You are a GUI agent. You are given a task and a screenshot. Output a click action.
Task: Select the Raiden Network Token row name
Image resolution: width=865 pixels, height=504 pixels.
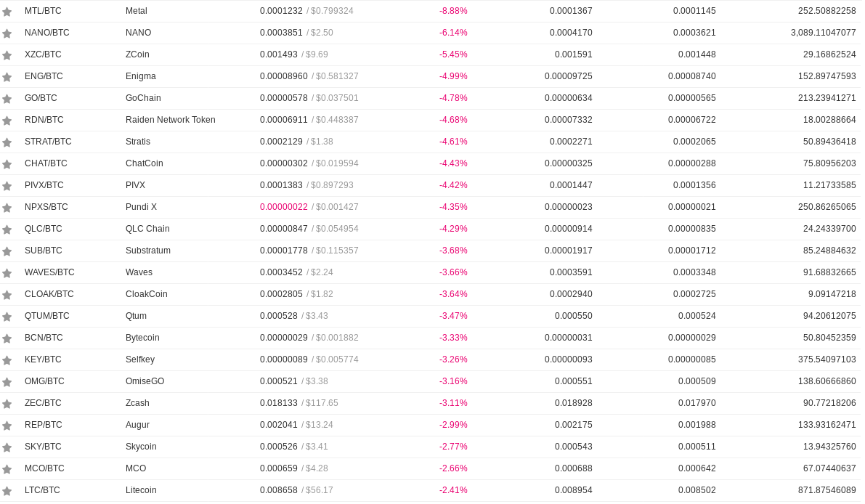click(171, 120)
